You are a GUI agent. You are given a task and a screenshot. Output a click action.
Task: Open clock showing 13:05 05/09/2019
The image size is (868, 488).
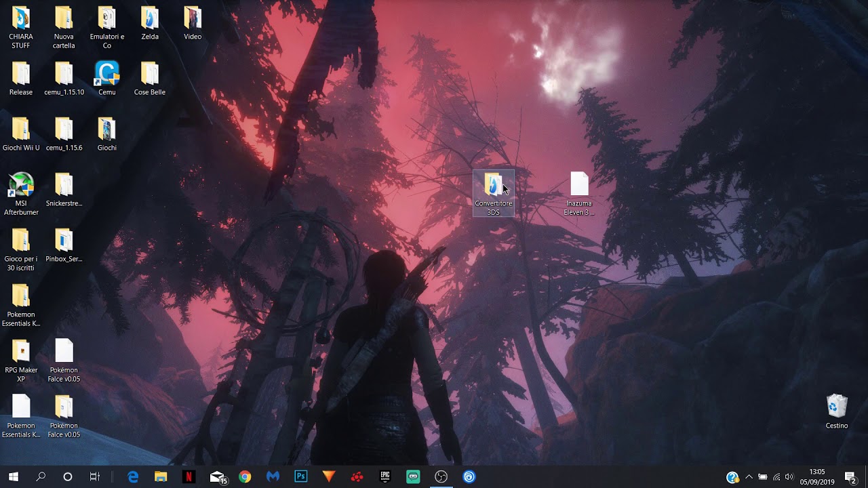click(817, 476)
